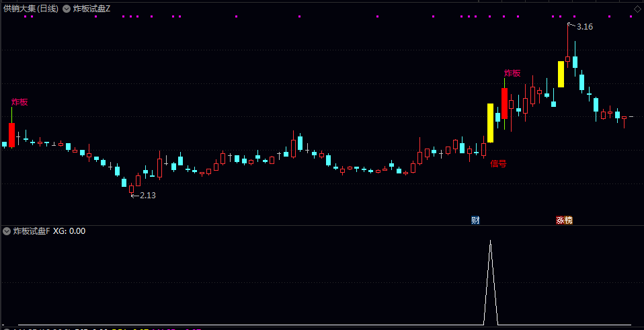Select the solid red candle under left 炸板
Screen dimensions: 644x330
(12, 134)
